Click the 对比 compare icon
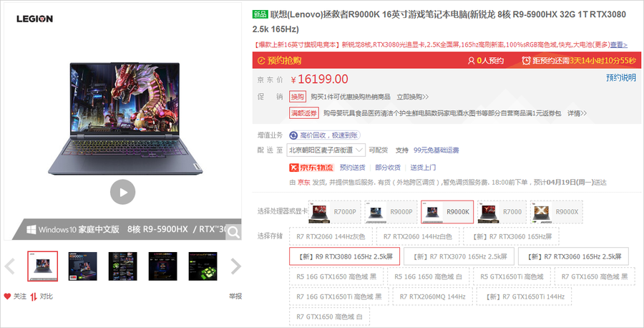 (34, 296)
